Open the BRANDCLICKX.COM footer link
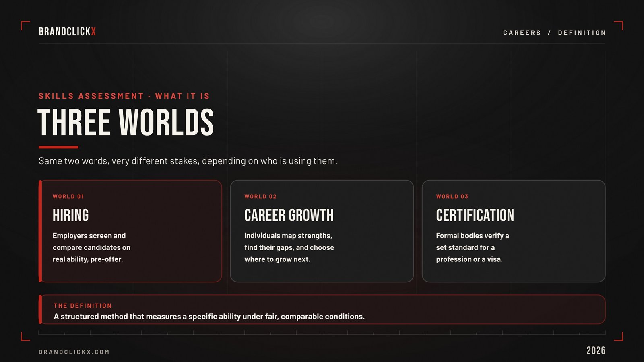Viewport: 644px width, 362px height. click(x=74, y=352)
